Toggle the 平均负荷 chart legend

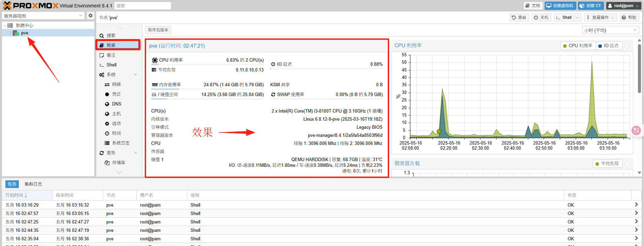(x=607, y=163)
